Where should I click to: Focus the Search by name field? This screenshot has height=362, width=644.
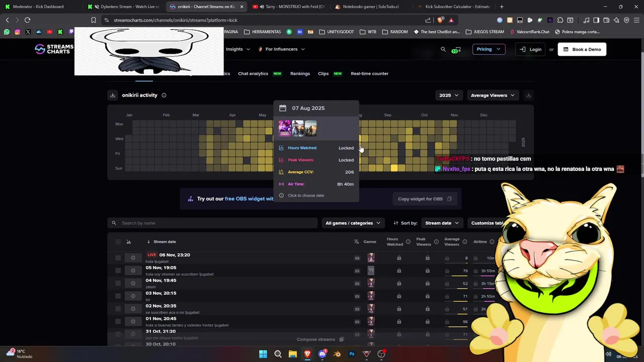point(212,223)
